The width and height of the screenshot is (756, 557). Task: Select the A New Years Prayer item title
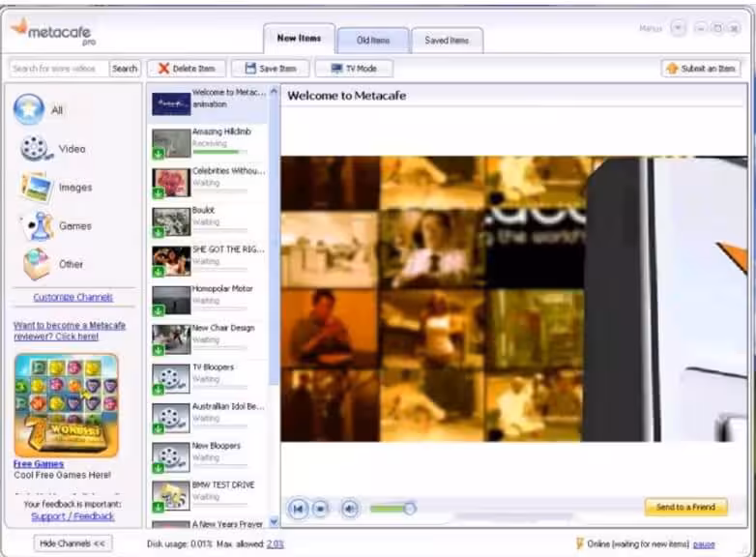(x=227, y=524)
